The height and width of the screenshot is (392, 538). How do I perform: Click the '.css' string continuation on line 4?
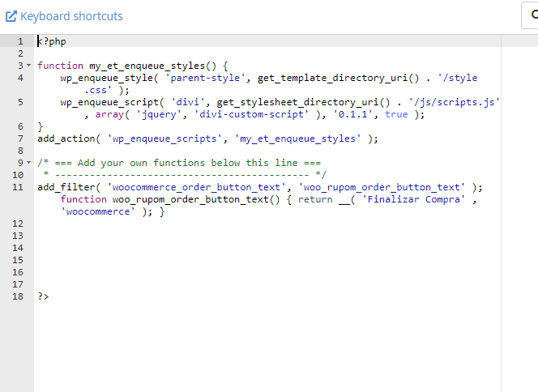point(98,90)
